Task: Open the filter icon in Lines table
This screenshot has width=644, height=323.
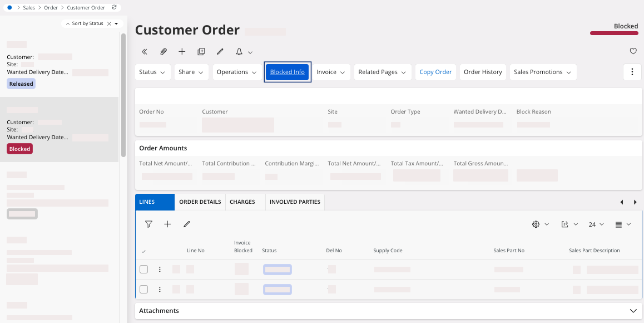Action: coord(148,224)
